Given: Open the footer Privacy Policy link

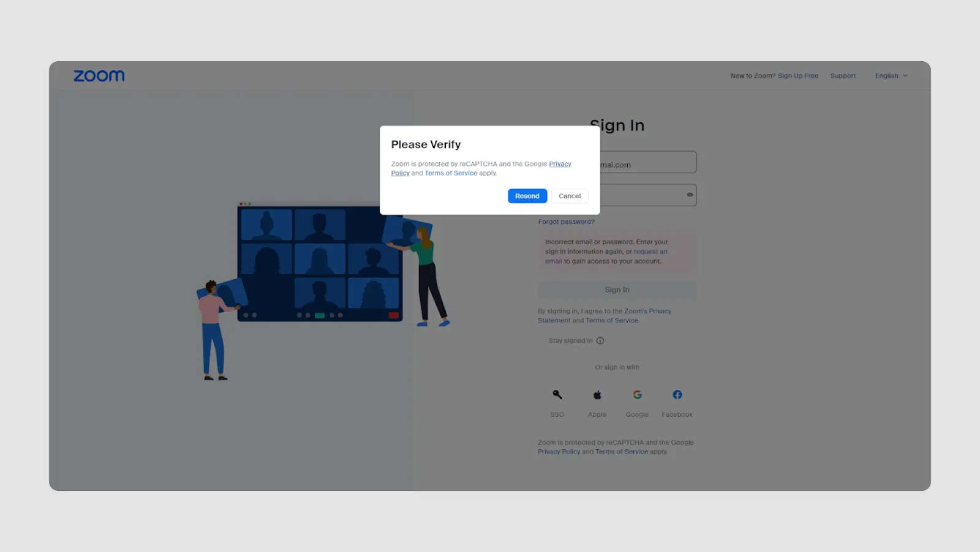Looking at the screenshot, I should coord(559,452).
